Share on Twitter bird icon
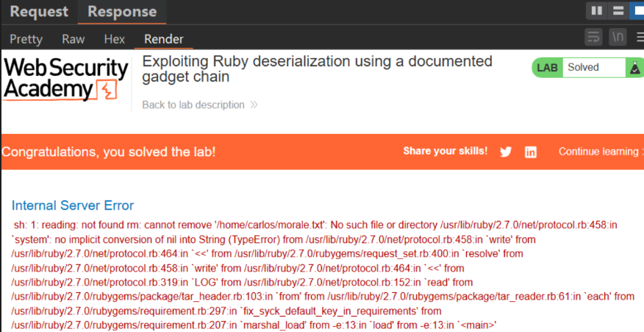The image size is (644, 332). click(x=506, y=152)
